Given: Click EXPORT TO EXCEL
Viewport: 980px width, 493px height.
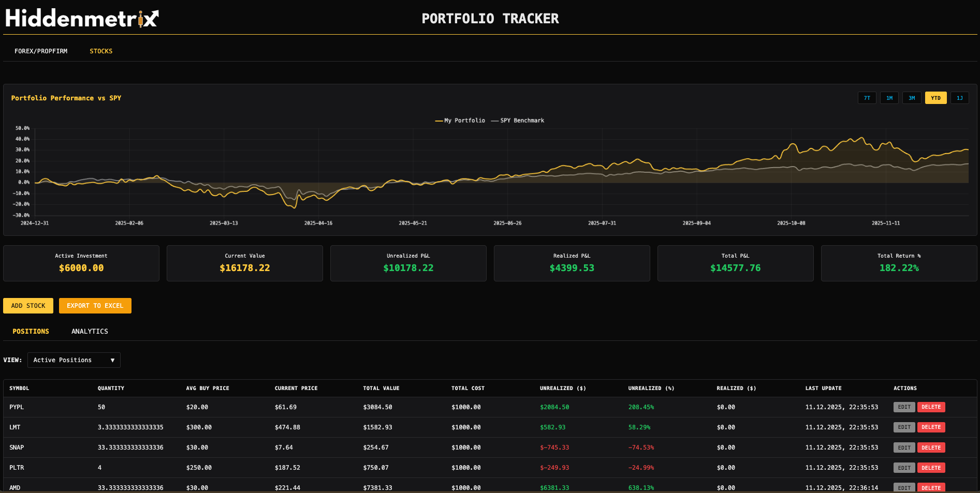Looking at the screenshot, I should click(95, 305).
